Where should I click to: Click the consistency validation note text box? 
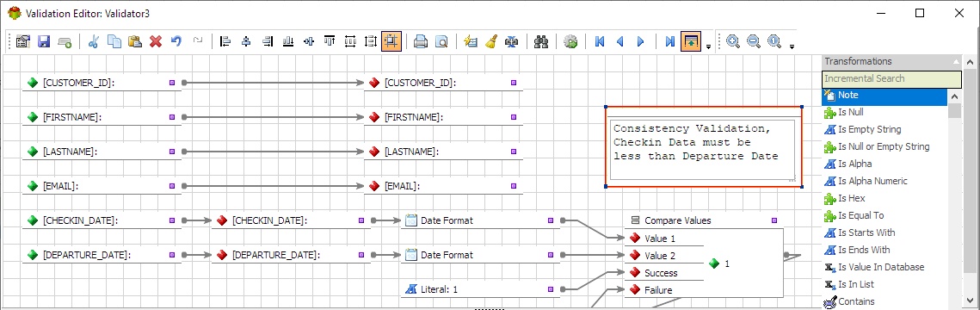click(702, 150)
